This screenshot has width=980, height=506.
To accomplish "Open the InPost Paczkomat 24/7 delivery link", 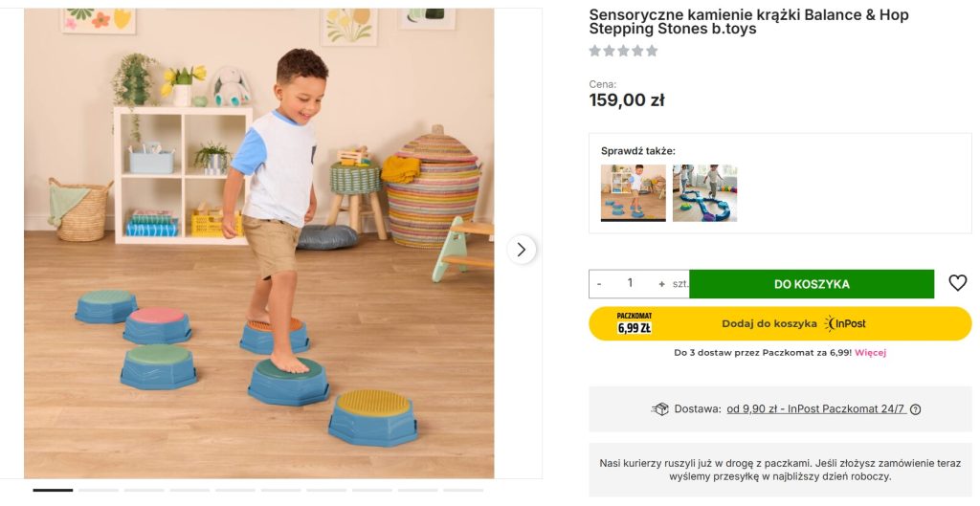I will [815, 409].
